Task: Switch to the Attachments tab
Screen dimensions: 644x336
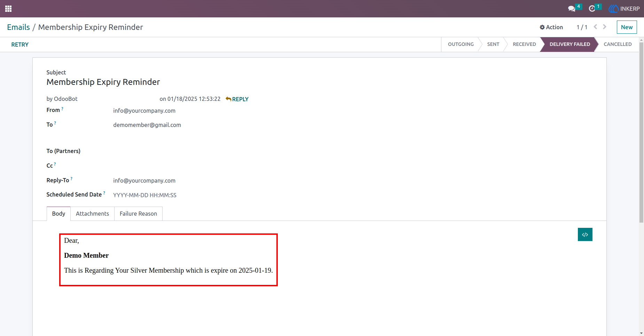Action: tap(92, 214)
